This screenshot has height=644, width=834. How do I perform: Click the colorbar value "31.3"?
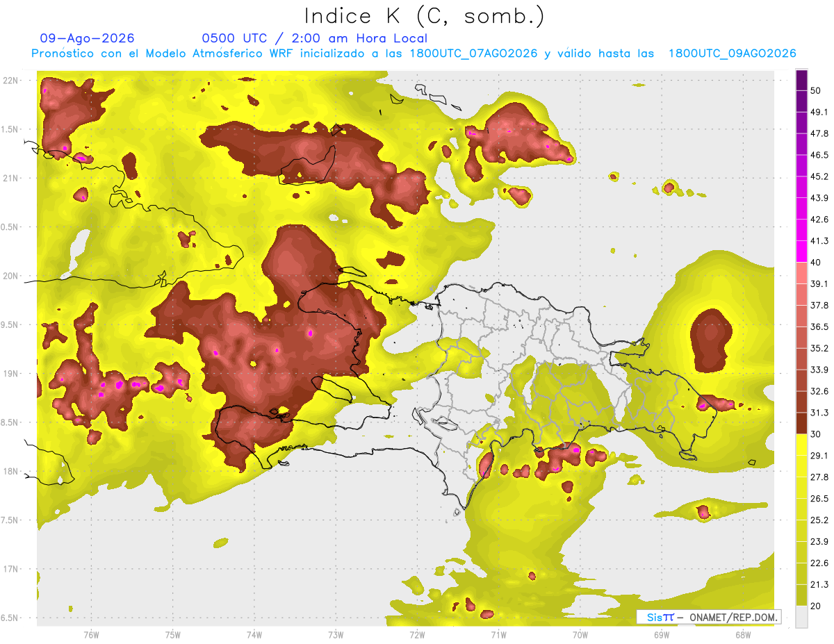pos(820,413)
